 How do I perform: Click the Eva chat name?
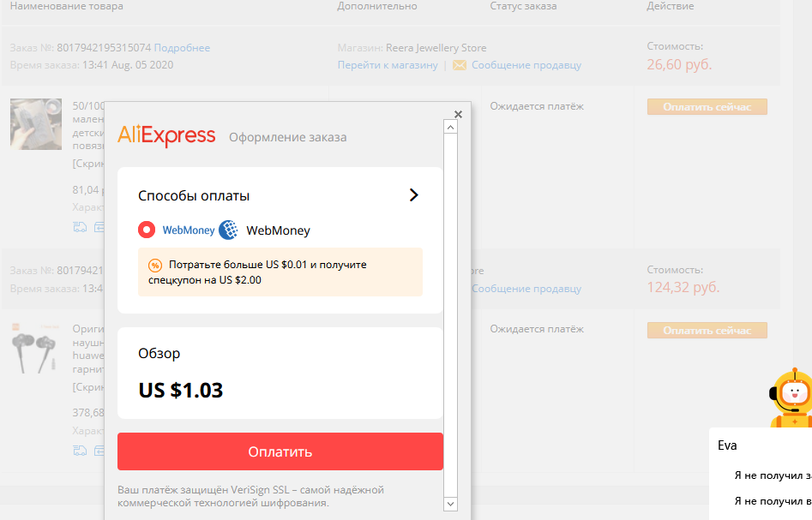tap(727, 445)
